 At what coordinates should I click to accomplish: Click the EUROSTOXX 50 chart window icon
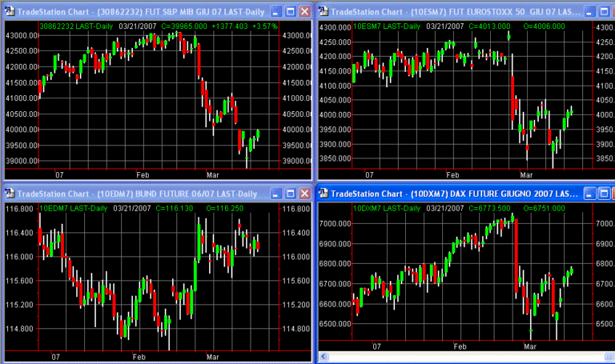point(324,11)
